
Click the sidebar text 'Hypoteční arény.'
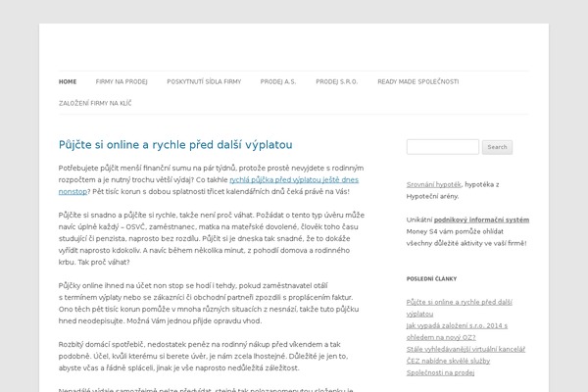pyautogui.click(x=432, y=196)
